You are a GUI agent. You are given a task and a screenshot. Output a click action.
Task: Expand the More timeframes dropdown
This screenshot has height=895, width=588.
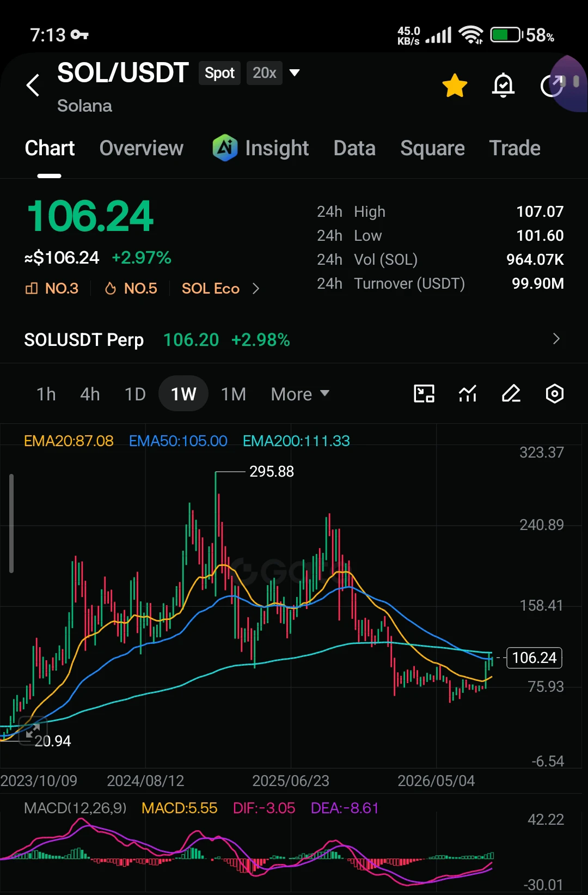tap(300, 394)
